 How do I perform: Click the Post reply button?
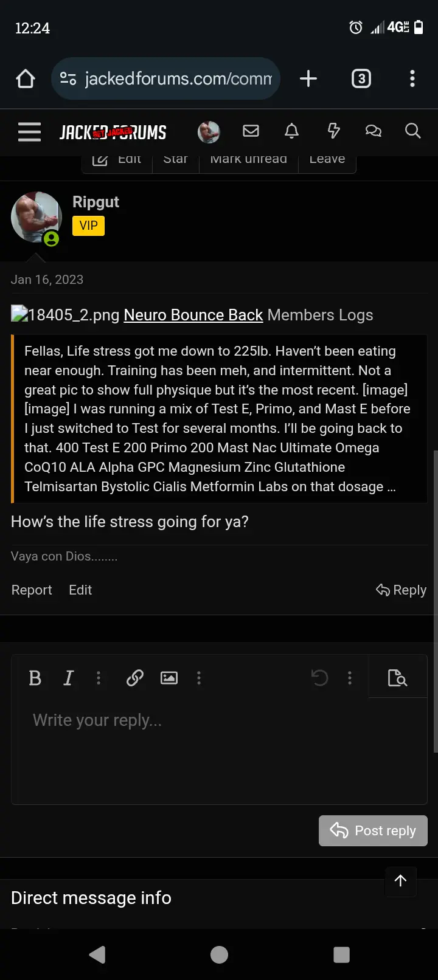373,830
